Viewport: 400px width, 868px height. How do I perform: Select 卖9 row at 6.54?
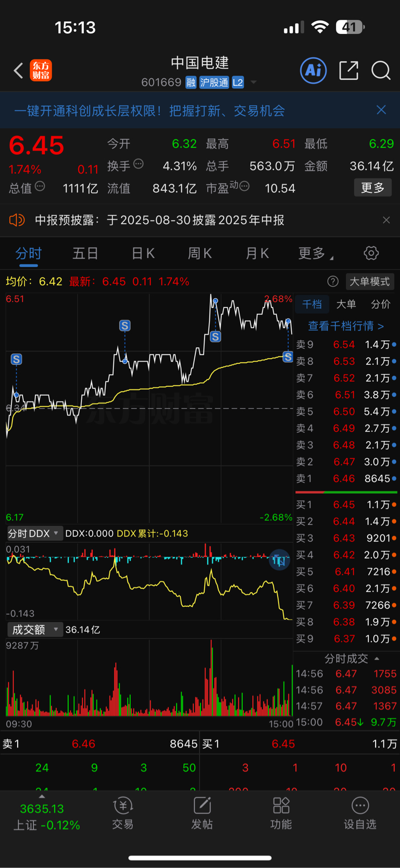pos(346,345)
